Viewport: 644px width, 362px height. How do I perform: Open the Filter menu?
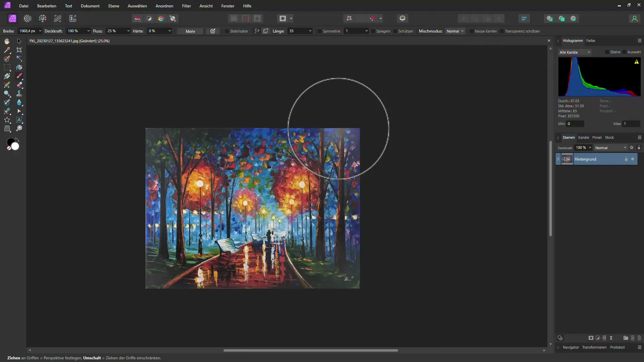click(x=186, y=6)
